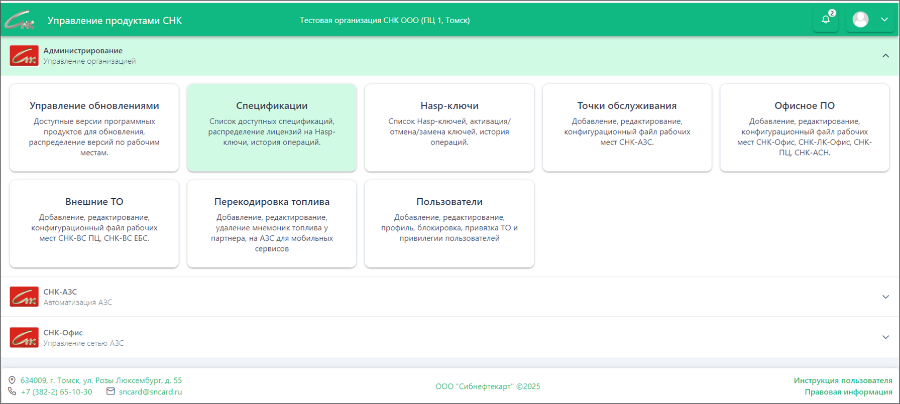Open the notifications bell
The image size is (900, 404).
[826, 20]
